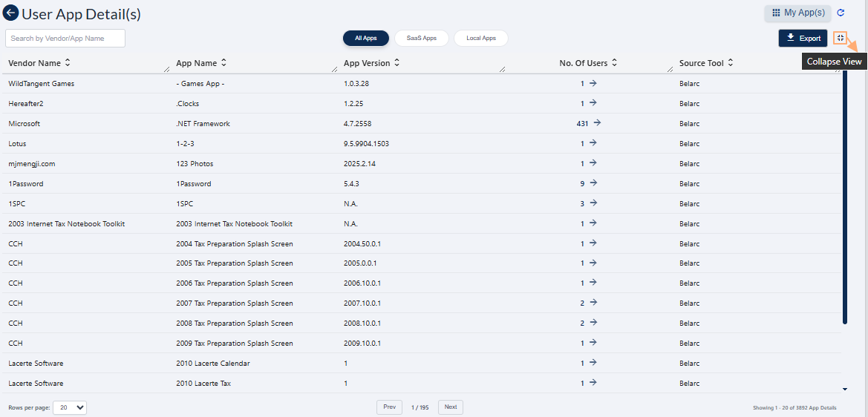Open users arrow for 2010 Lacerte Calendar
Viewport: 868px width, 417px height.
click(x=593, y=364)
